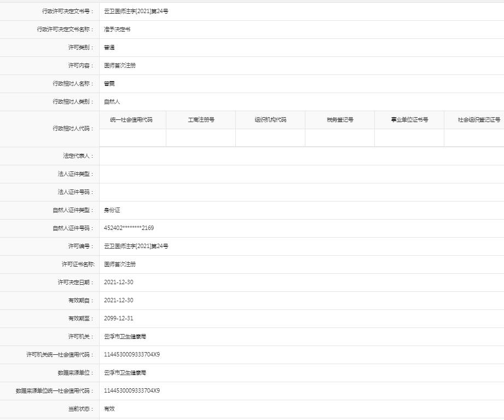Image resolution: width=504 pixels, height=420 pixels.
Task: Click the 工商注册号 column header
Action: coord(200,119)
